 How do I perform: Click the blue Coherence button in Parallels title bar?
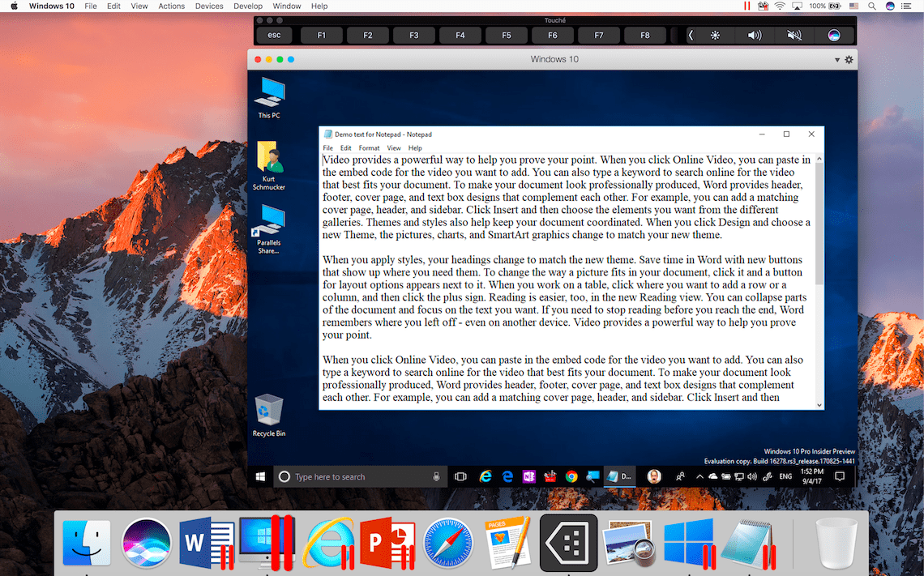[290, 59]
